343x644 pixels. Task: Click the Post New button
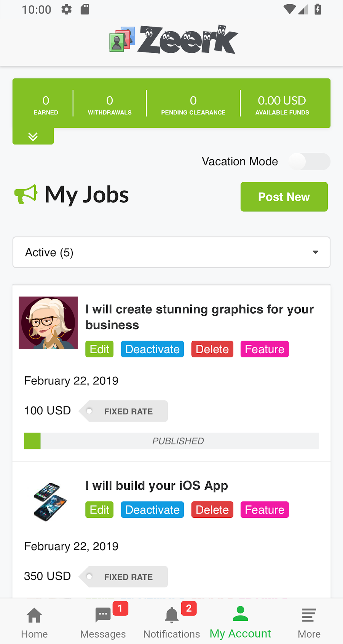pyautogui.click(x=284, y=197)
